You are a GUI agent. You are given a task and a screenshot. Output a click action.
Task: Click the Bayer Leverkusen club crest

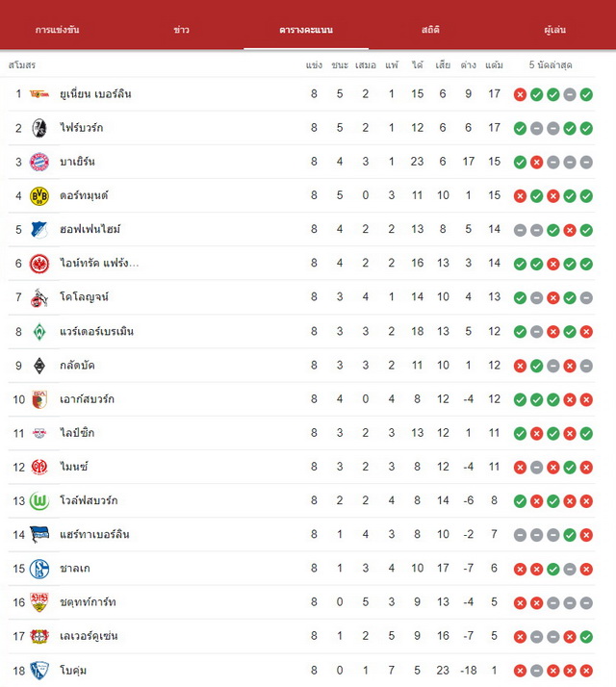(39, 636)
